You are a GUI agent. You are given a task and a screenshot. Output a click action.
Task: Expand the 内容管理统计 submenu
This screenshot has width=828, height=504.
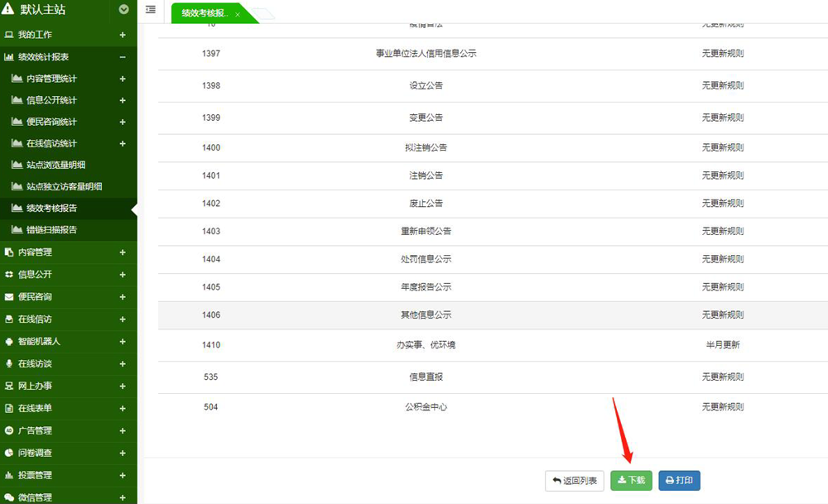click(x=123, y=79)
